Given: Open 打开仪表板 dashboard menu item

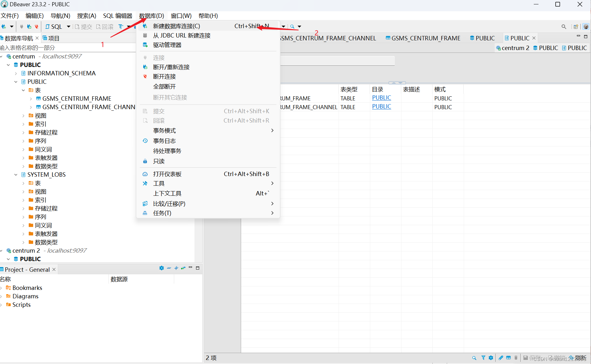Looking at the screenshot, I should click(x=208, y=174).
